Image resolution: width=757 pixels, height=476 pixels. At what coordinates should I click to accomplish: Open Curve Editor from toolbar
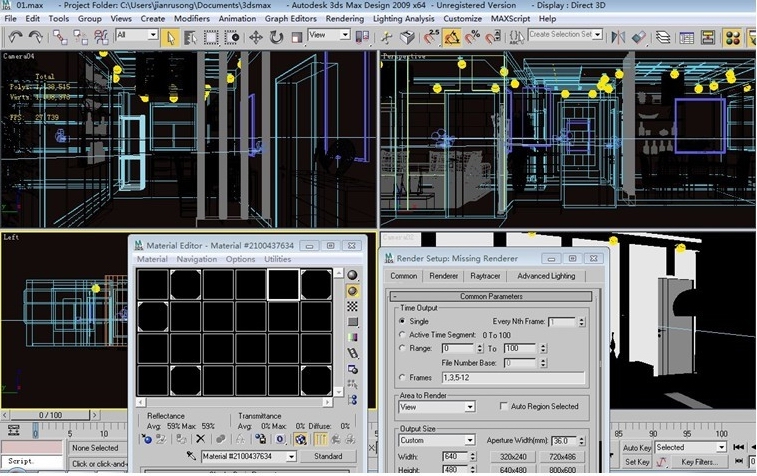point(686,37)
